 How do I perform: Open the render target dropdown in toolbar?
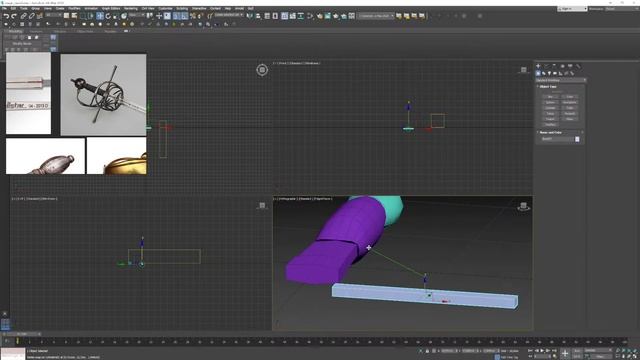coord(376,16)
